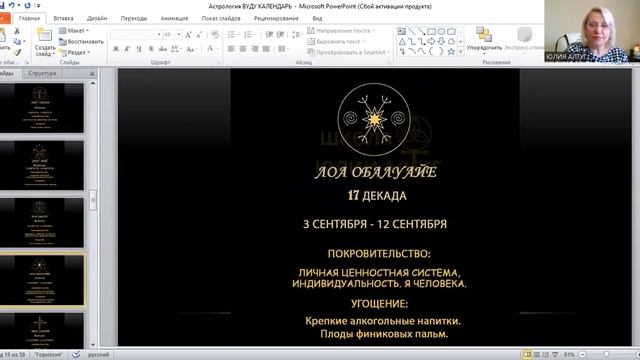Click the bulleted list icon
Viewport: 640px width, 360px height.
(x=232, y=35)
